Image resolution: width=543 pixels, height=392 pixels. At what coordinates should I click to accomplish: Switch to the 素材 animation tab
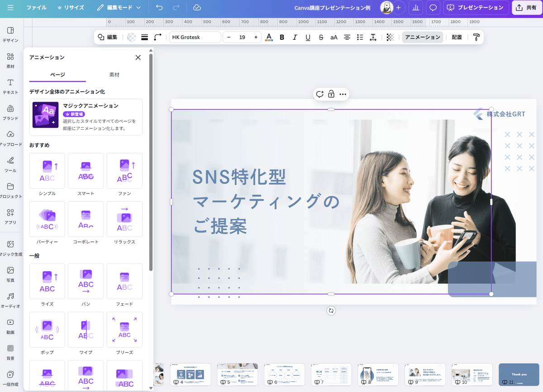pos(114,75)
